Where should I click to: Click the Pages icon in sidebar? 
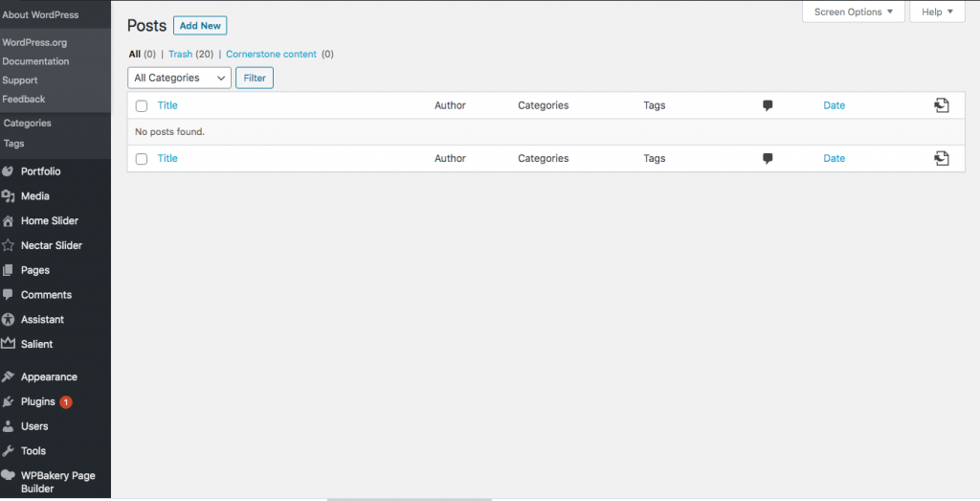(8, 270)
